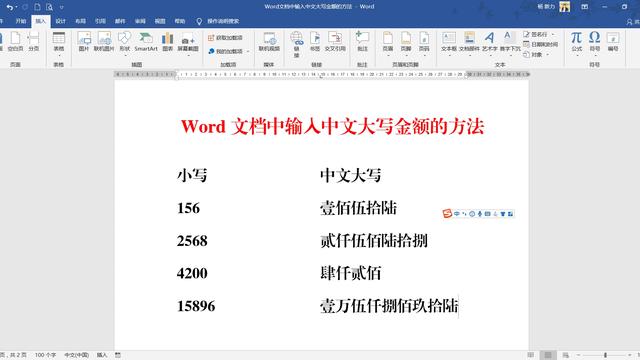Viewport: 640px width, 360px height.
Task: Expand the My Add-ins dropdown arrow
Action: [x=248, y=51]
